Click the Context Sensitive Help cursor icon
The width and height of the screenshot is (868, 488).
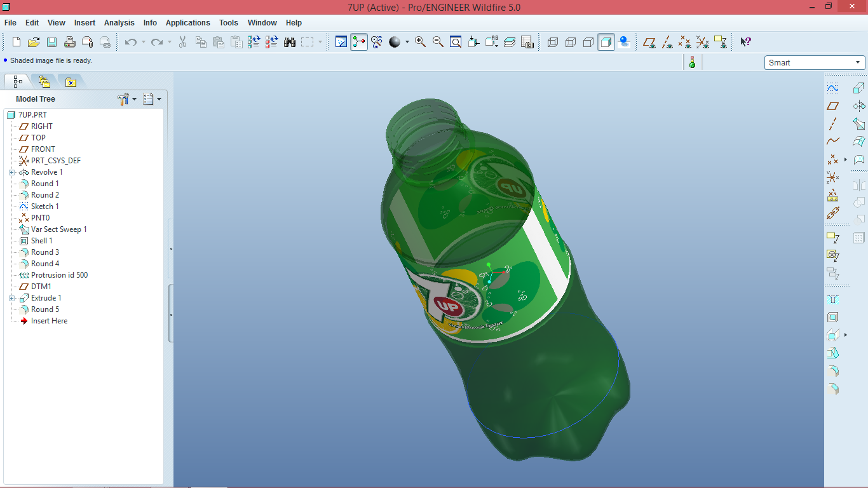(x=746, y=42)
